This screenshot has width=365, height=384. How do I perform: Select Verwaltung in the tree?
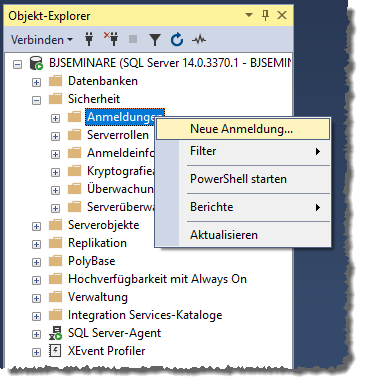click(x=98, y=297)
